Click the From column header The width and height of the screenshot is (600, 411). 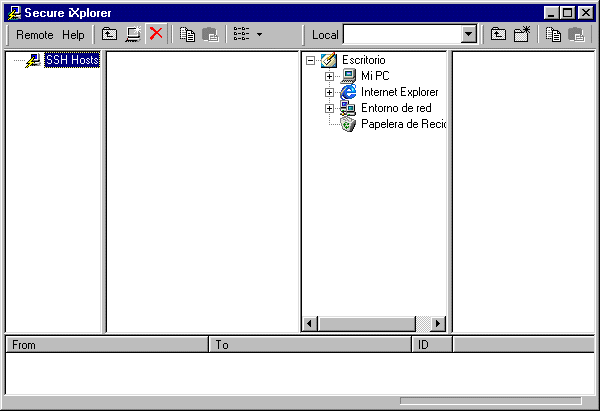click(107, 345)
